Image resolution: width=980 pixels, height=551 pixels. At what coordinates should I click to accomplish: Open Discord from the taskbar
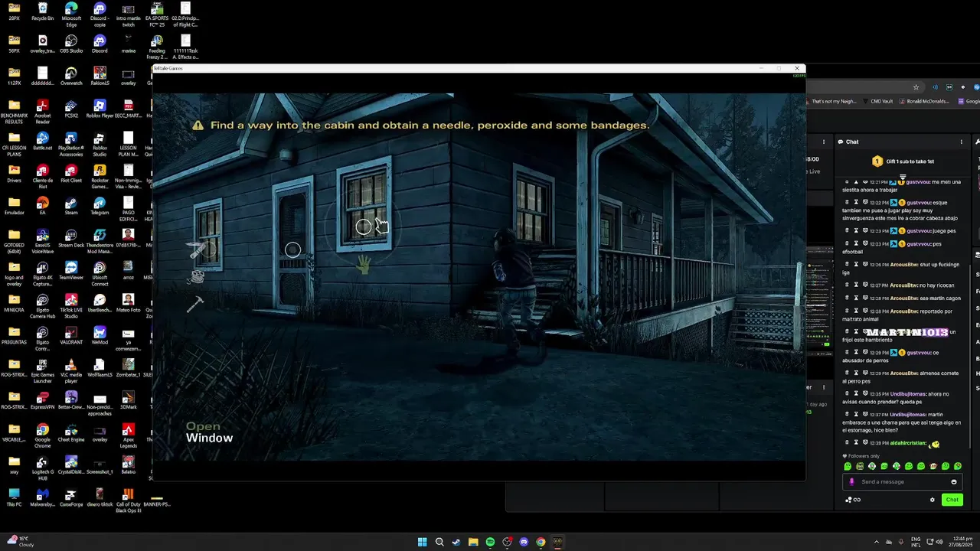(524, 542)
